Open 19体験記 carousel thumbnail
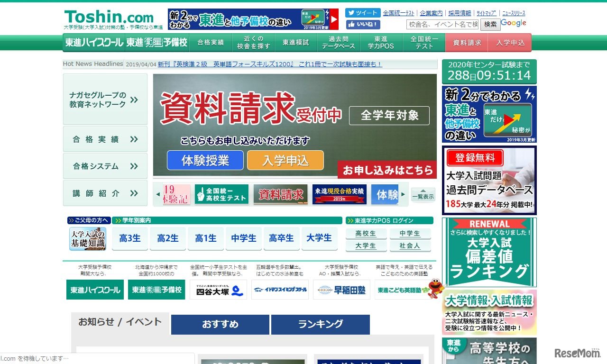 (x=176, y=194)
